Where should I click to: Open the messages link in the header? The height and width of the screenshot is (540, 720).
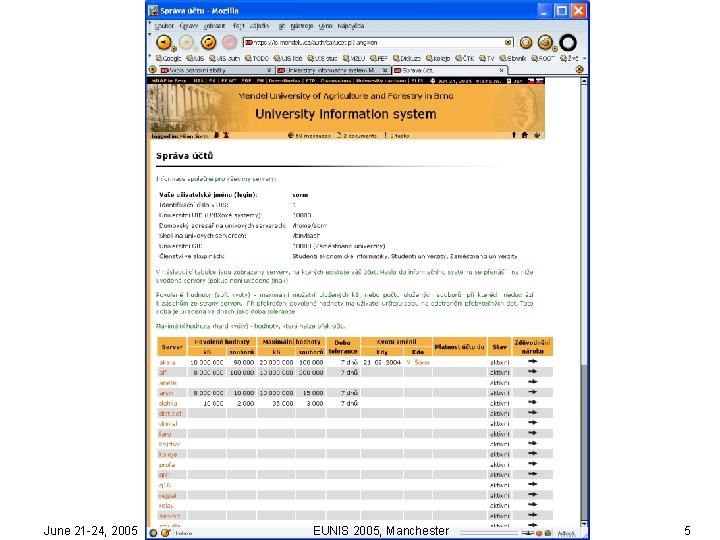pyautogui.click(x=309, y=135)
